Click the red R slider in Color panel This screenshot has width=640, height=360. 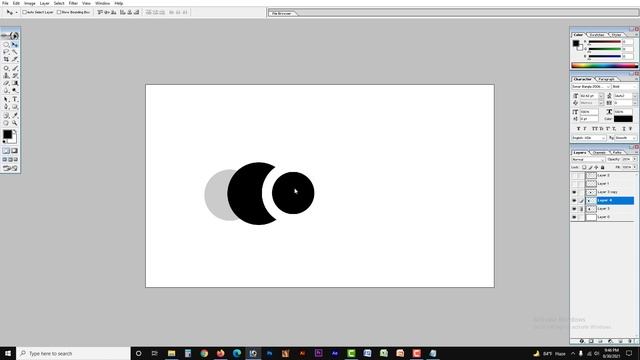tap(604, 42)
